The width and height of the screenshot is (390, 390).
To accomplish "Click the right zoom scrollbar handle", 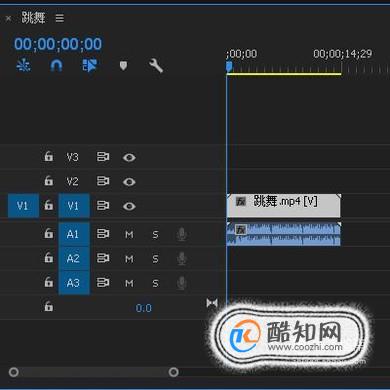I will (173, 372).
